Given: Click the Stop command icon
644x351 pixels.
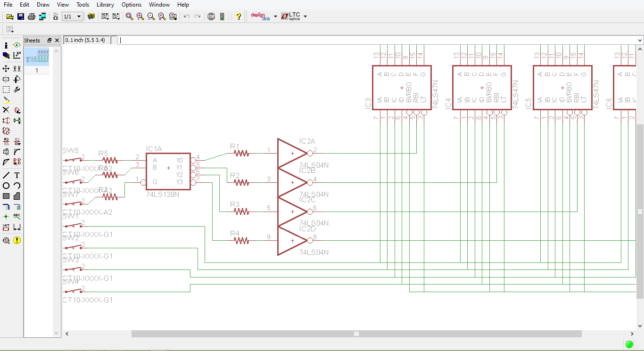Looking at the screenshot, I should point(211,16).
